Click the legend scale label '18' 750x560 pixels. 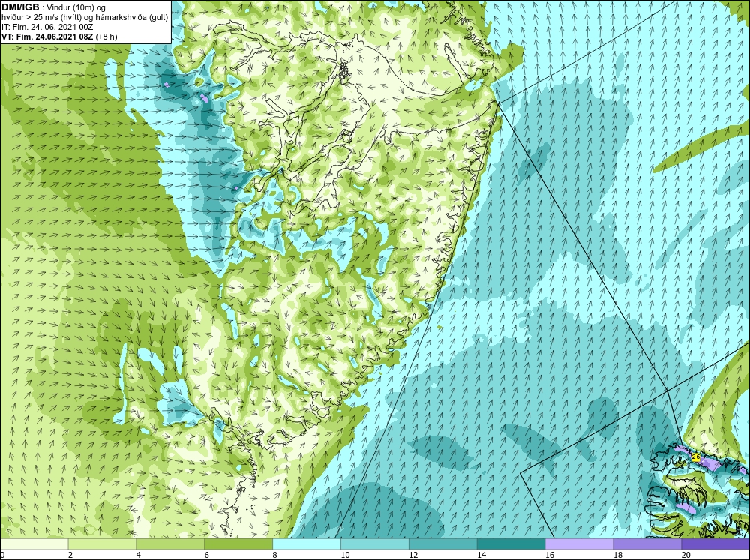point(618,555)
